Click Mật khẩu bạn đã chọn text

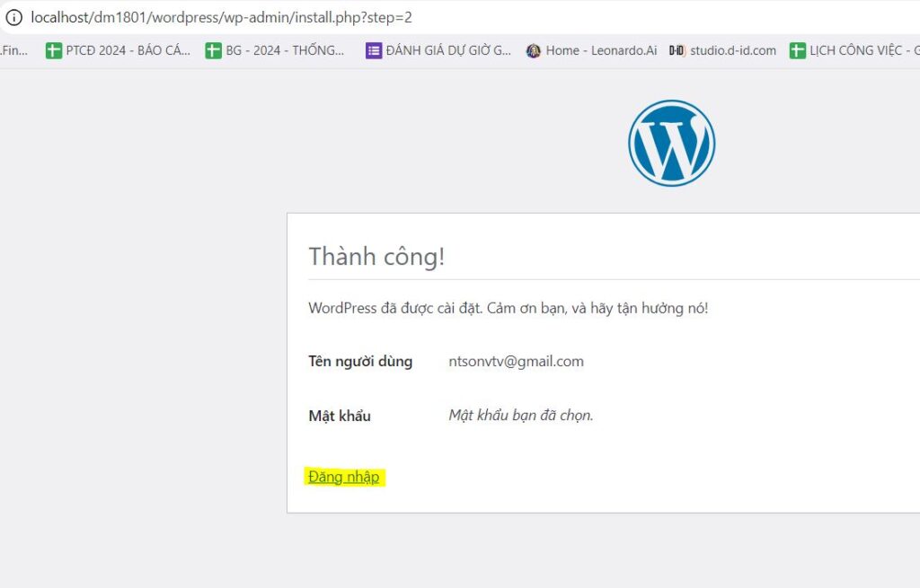pyautogui.click(x=521, y=415)
